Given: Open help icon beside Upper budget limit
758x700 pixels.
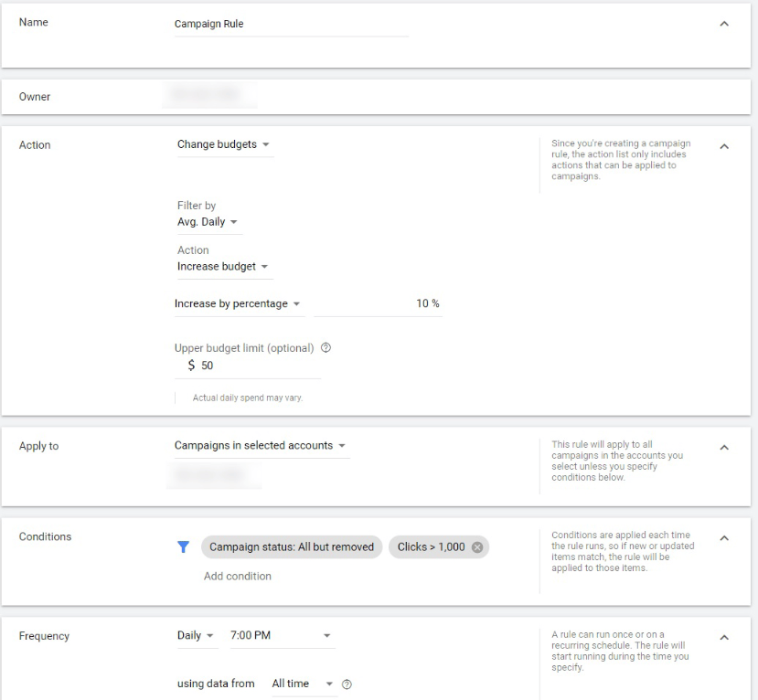Looking at the screenshot, I should [326, 348].
